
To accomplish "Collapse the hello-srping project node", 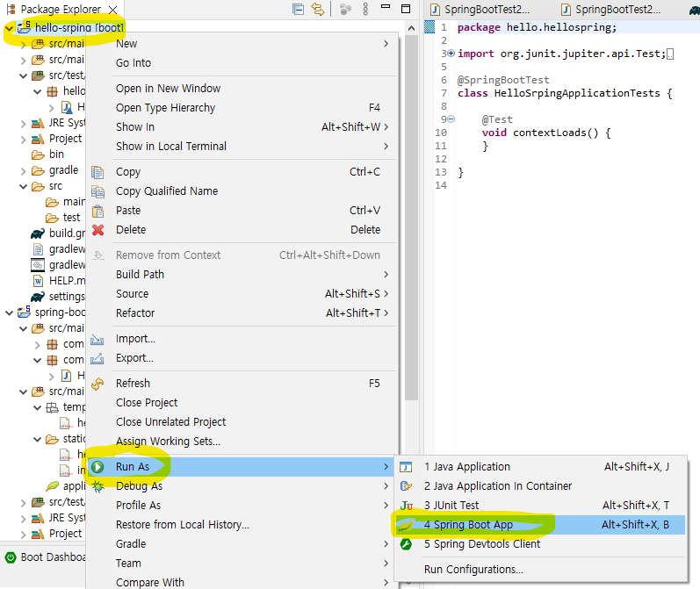I will pos(9,28).
